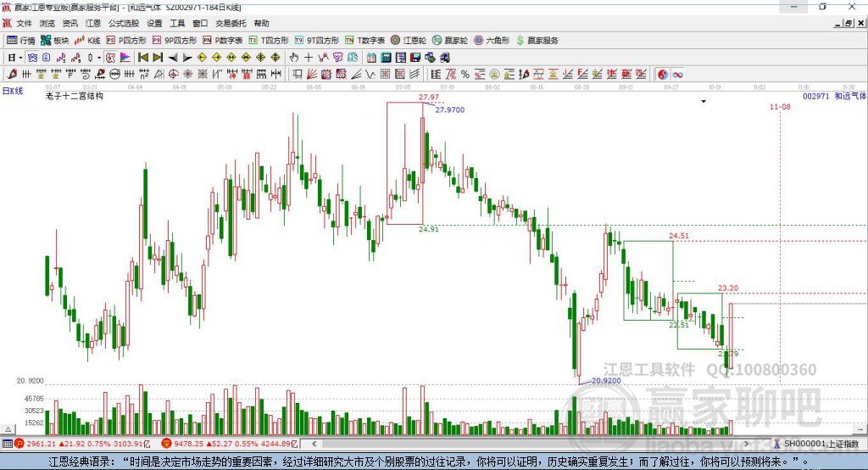The height and width of the screenshot is (470, 868).
Task: Open the 工具 menu
Action: pyautogui.click(x=177, y=23)
